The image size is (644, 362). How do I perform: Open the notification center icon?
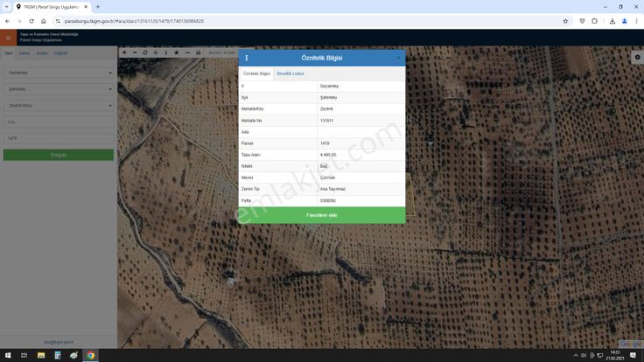[x=633, y=355]
